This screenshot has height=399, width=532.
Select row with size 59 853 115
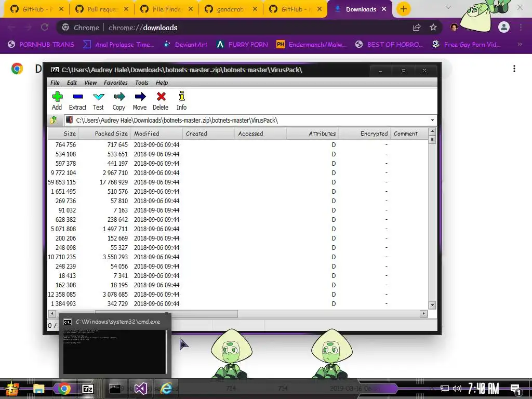click(x=237, y=182)
